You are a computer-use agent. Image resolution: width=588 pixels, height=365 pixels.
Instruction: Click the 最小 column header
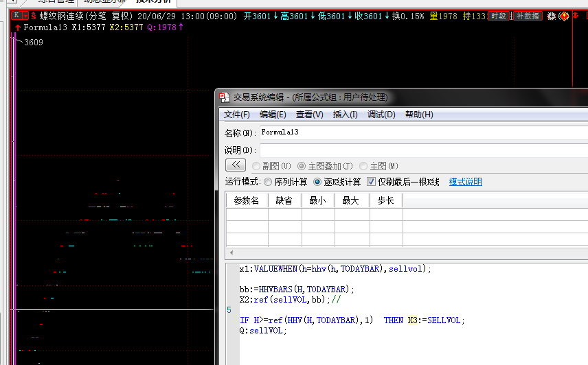click(x=318, y=200)
